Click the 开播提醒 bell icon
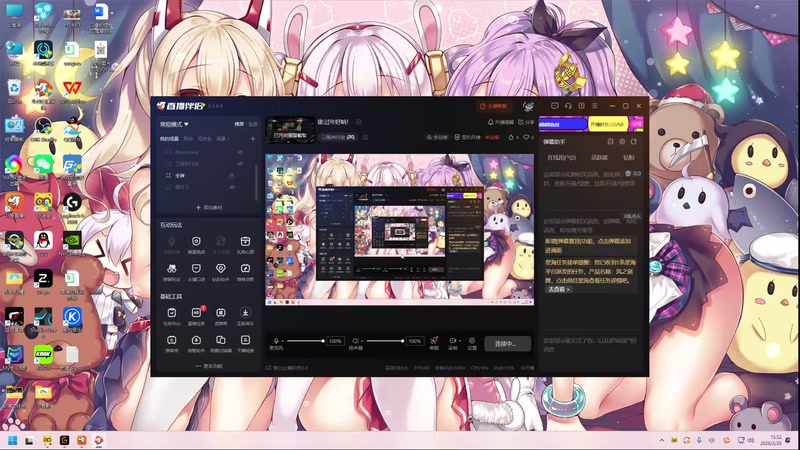The width and height of the screenshot is (800, 450). (x=490, y=122)
